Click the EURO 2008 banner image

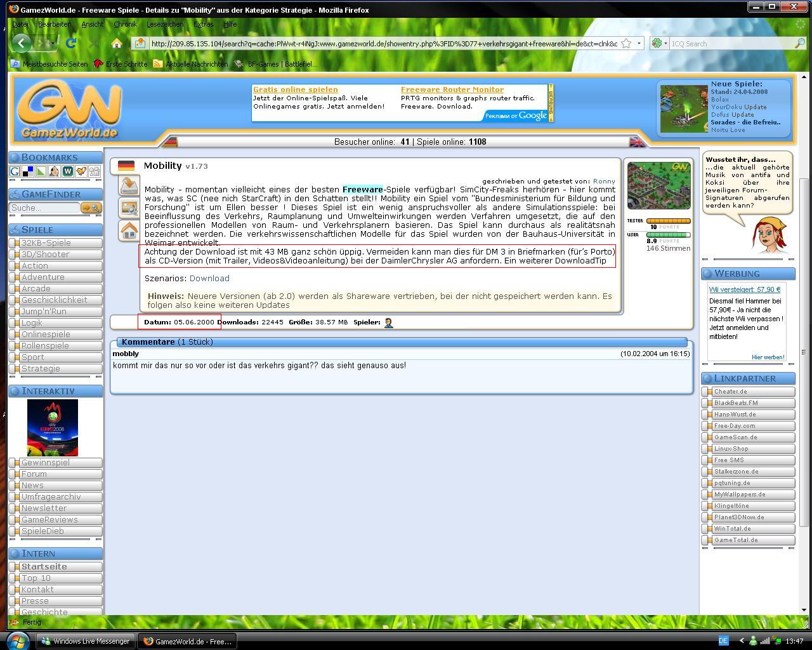pos(53,427)
